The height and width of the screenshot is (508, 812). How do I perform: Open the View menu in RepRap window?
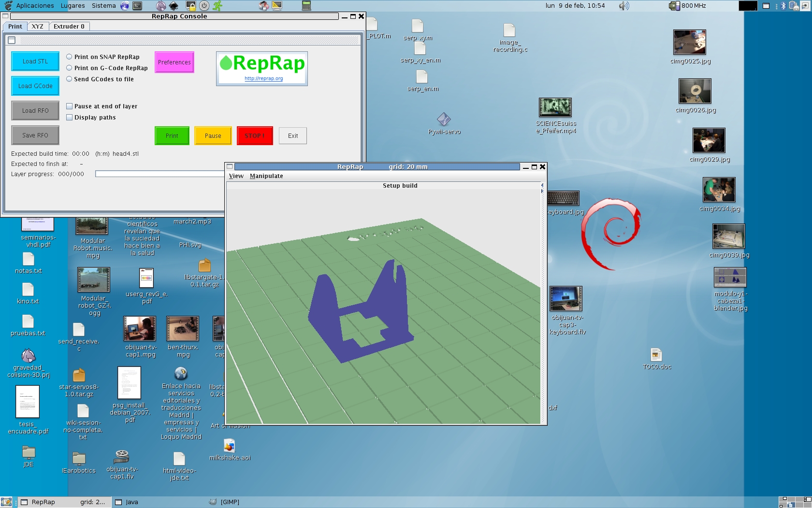coord(236,176)
